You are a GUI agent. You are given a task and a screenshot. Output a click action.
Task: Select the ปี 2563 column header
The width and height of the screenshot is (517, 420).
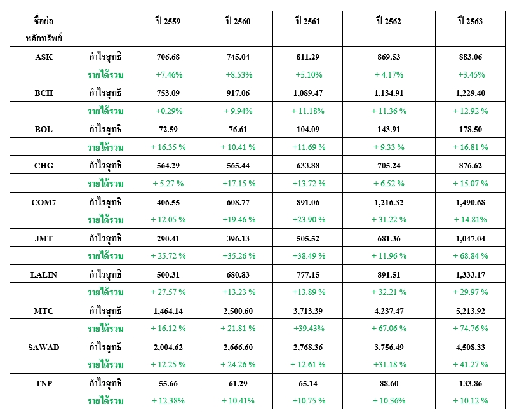pos(470,22)
